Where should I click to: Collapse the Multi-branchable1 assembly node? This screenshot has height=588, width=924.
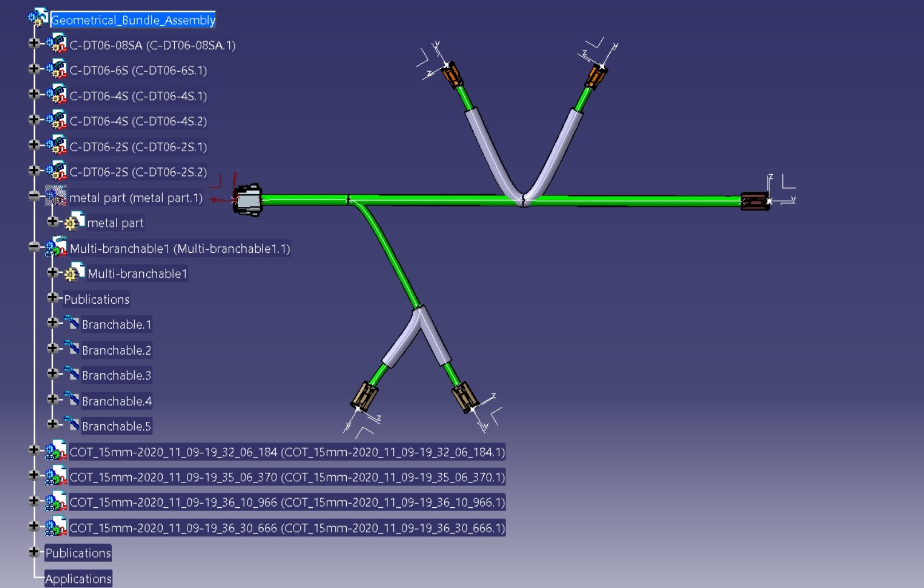pos(34,246)
